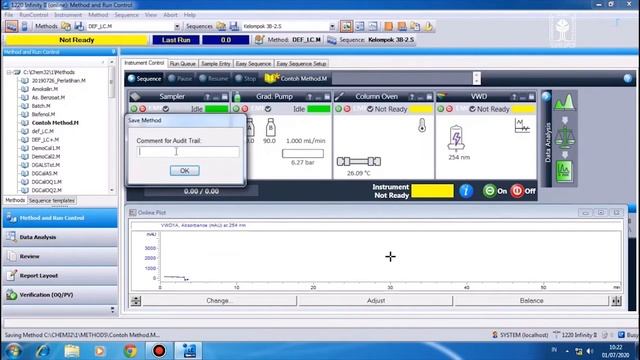Screen dimensions: 640x360
Task: Focus the Comment for Audit Trail field
Action: pyautogui.click(x=188, y=151)
